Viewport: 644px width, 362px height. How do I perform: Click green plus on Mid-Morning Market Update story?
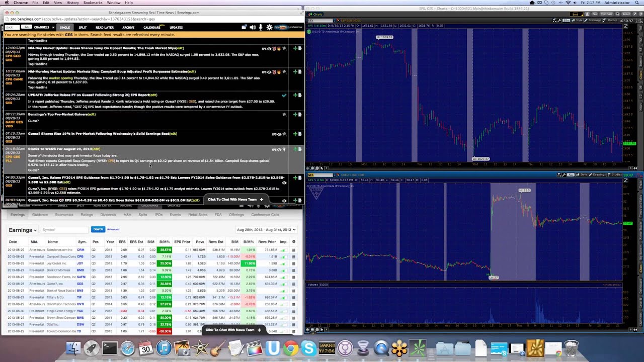pos(295,72)
